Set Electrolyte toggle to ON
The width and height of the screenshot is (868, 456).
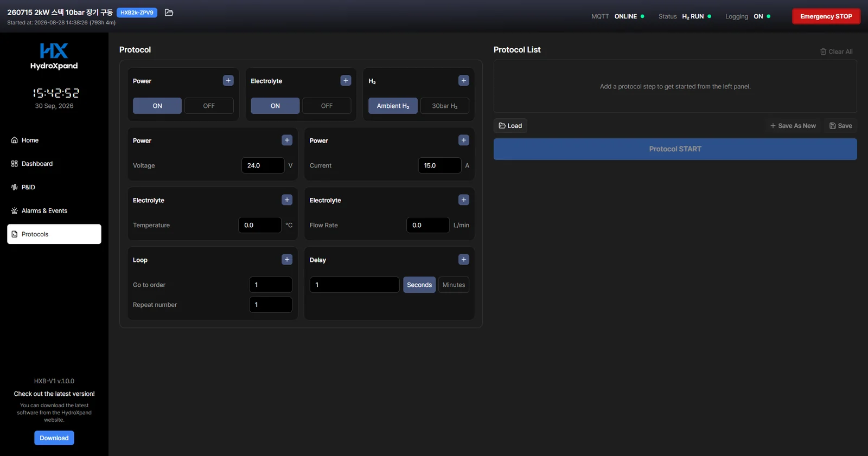coord(275,106)
